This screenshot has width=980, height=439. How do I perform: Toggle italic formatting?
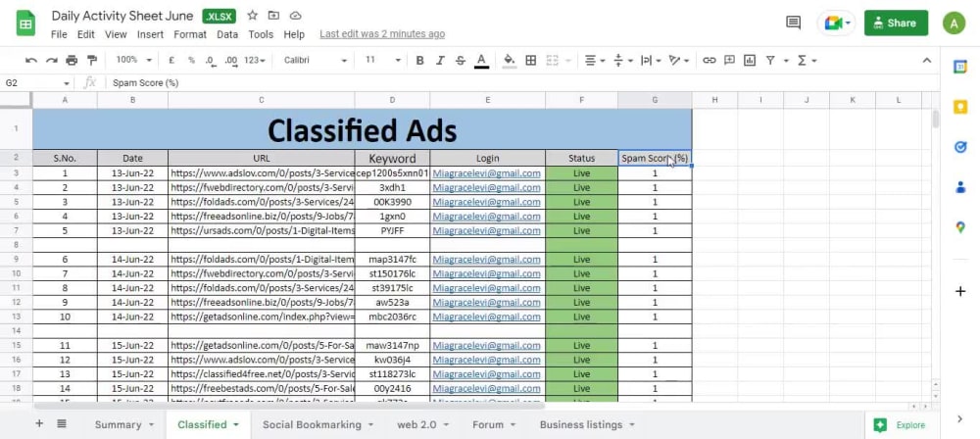coord(440,61)
